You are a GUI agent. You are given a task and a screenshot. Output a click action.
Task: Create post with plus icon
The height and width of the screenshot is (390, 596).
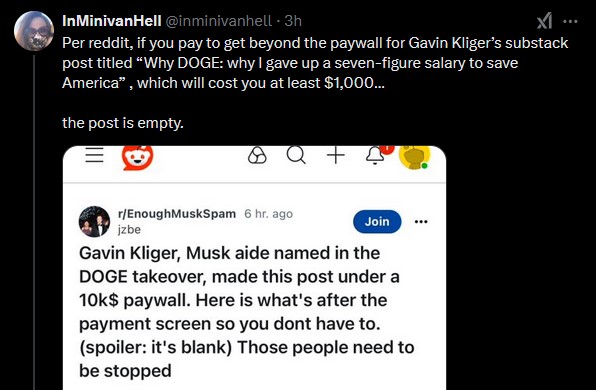point(336,155)
